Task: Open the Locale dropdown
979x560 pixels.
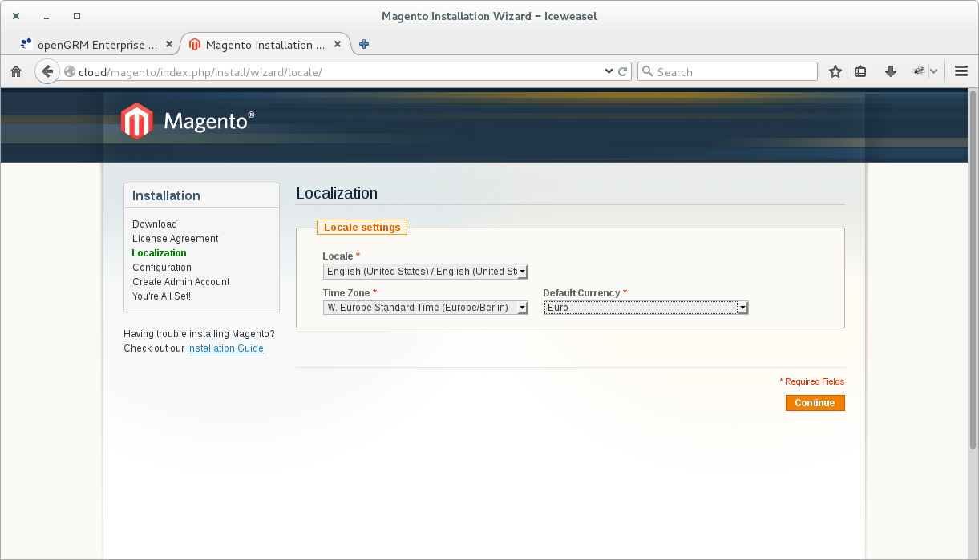Action: [x=425, y=272]
